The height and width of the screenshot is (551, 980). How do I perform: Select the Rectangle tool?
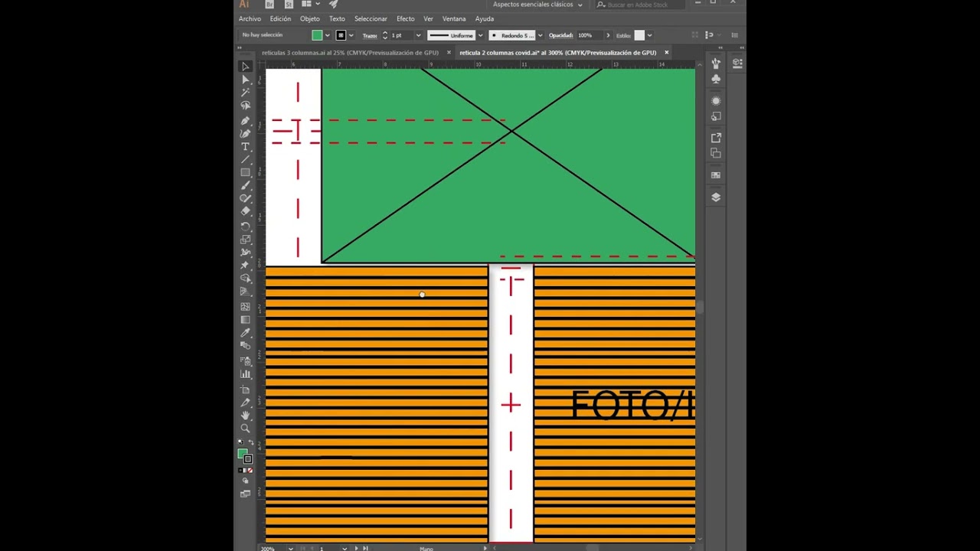pos(245,172)
